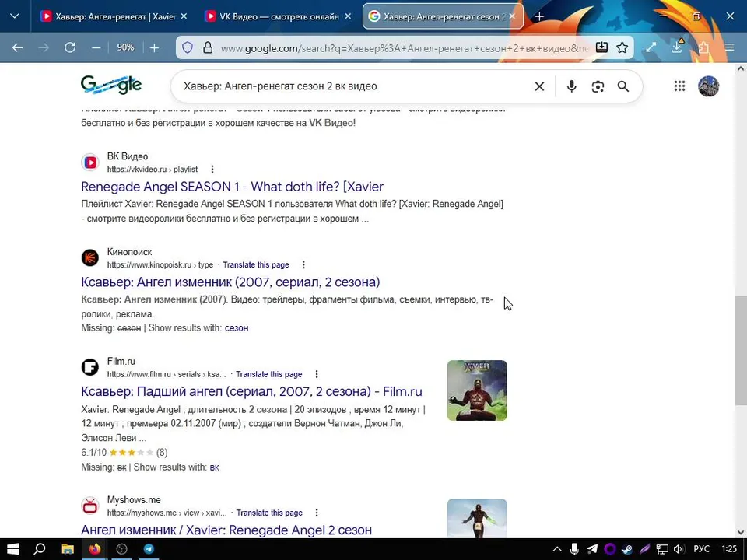The width and height of the screenshot is (747, 560).
Task: Close the 'VK Видео — смотреть онлайн' tab
Action: pyautogui.click(x=348, y=16)
